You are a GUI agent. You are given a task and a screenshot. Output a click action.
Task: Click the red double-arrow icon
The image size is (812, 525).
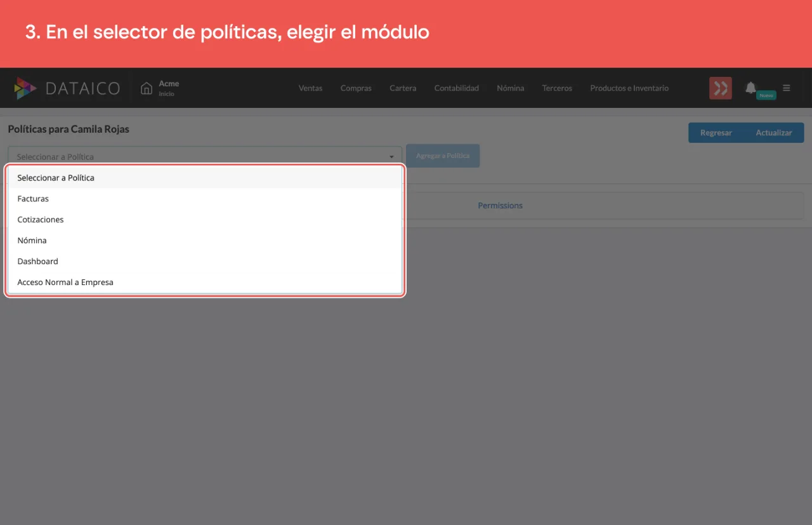tap(721, 88)
